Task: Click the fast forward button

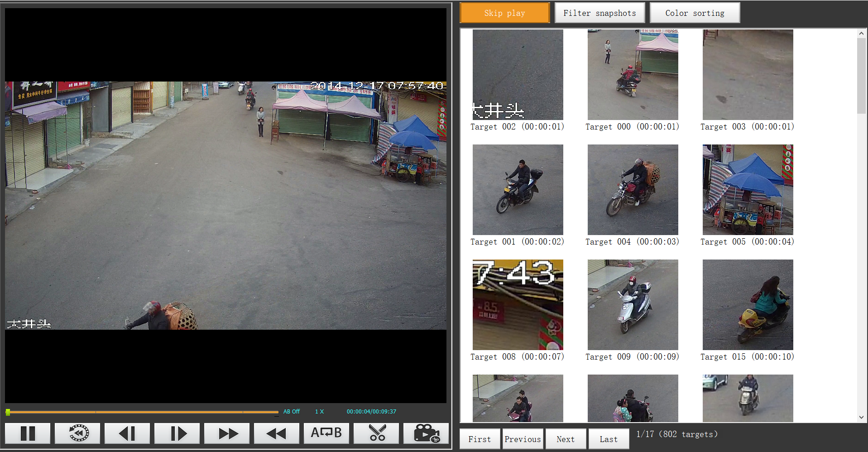Action: (x=227, y=433)
